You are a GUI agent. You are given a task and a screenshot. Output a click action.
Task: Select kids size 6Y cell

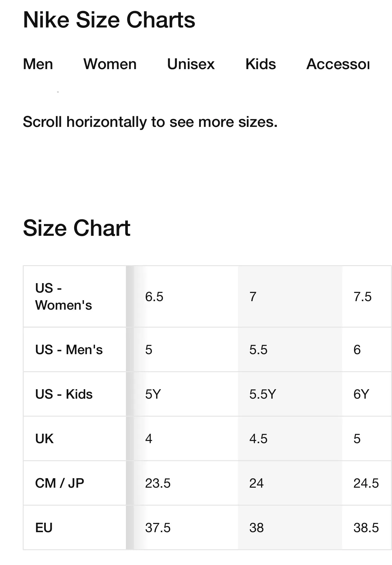coord(361,394)
